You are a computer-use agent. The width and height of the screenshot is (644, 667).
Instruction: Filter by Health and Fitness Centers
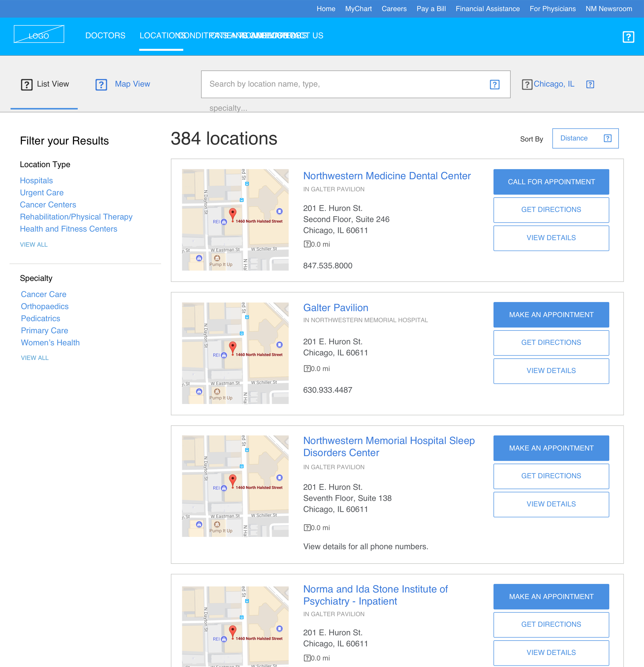(69, 229)
